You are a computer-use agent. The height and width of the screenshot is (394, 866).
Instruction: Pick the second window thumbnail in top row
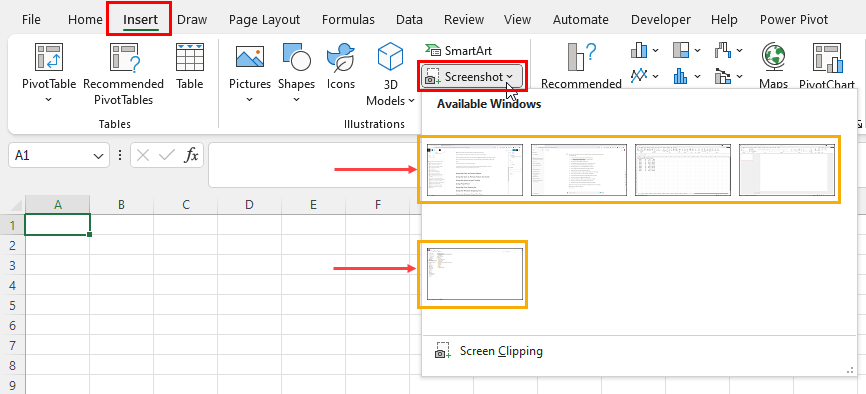579,170
